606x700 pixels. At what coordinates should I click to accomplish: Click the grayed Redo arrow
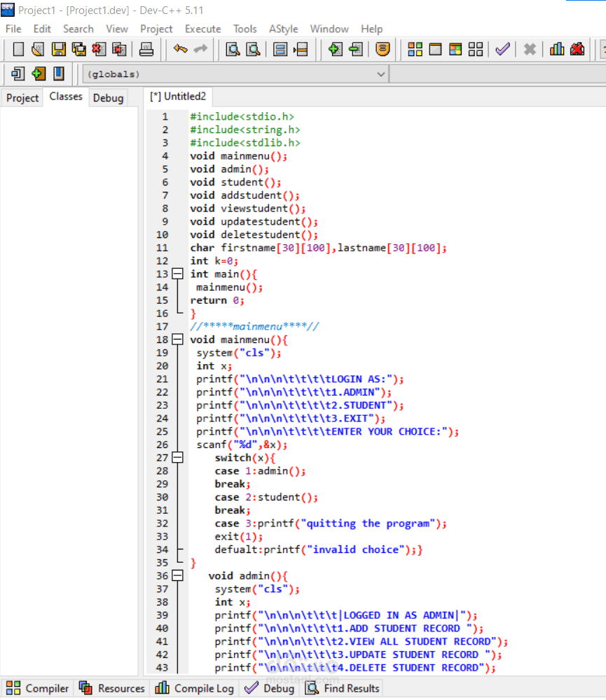(200, 48)
